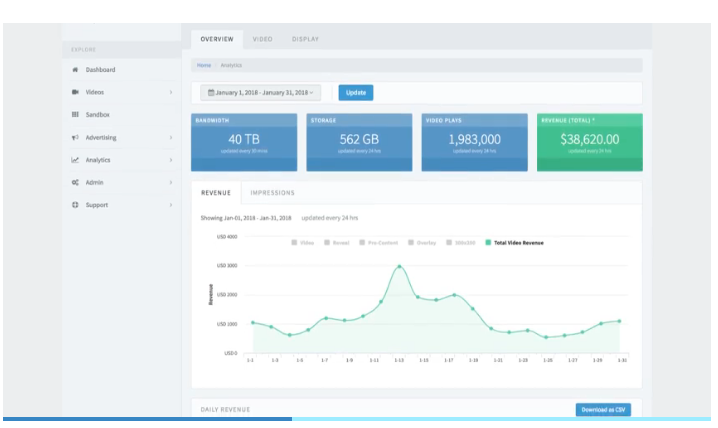Viewport: 718px width, 428px height.
Task: Toggle the Overlay series in chart legend
Action: [x=419, y=242]
